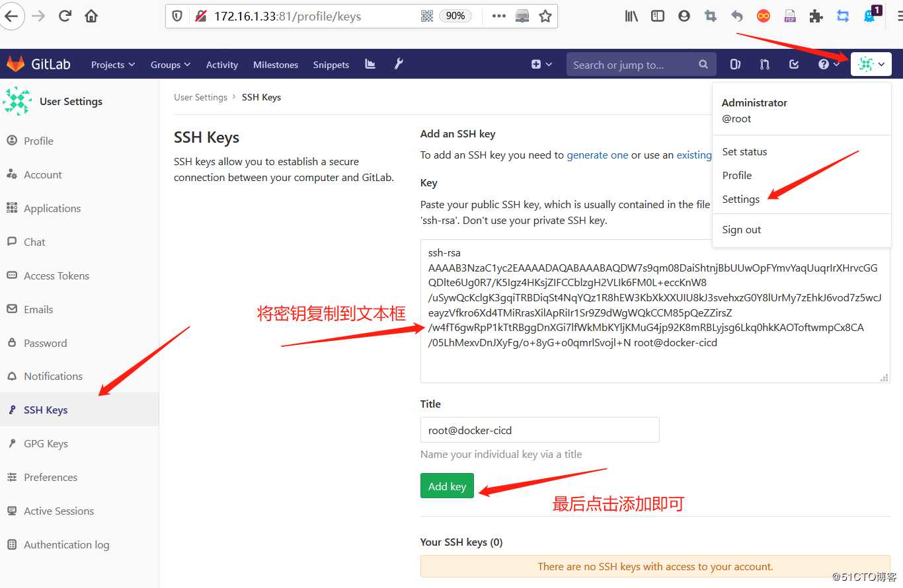
Task: Click the User Settings breadcrumb link
Action: (200, 97)
